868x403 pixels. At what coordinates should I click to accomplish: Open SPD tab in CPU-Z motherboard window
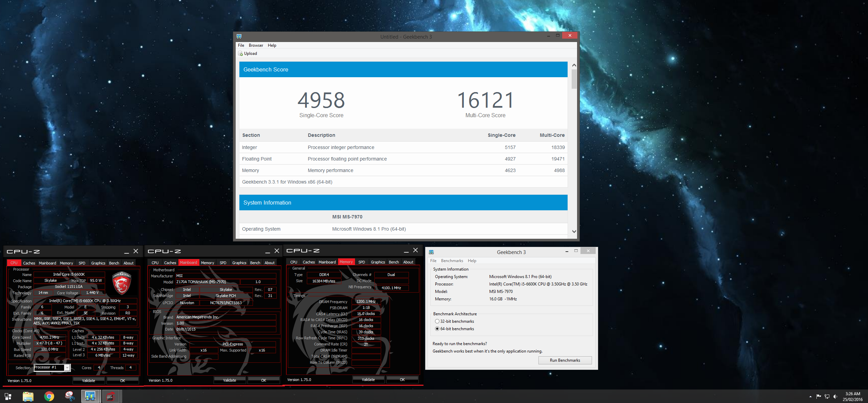223,263
